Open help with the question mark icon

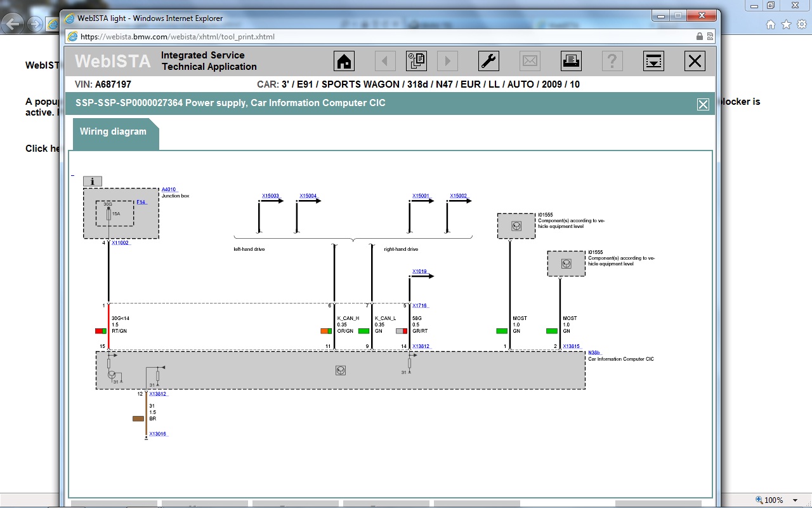(x=612, y=61)
